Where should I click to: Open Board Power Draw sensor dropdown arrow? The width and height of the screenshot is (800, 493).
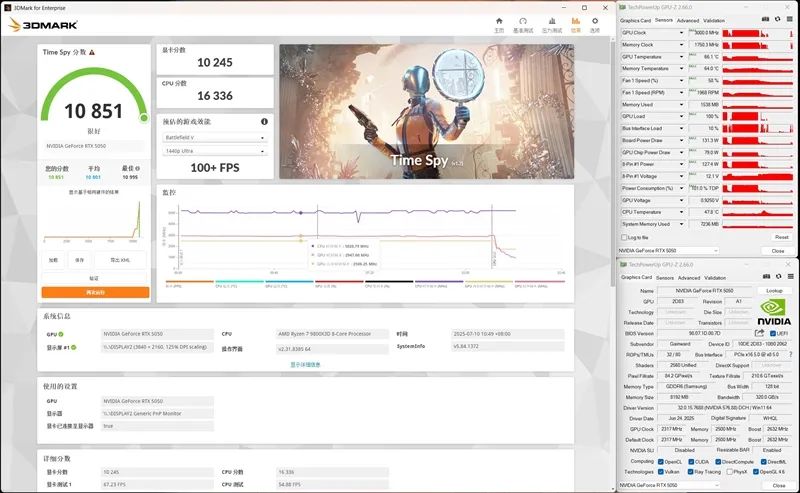[681, 140]
